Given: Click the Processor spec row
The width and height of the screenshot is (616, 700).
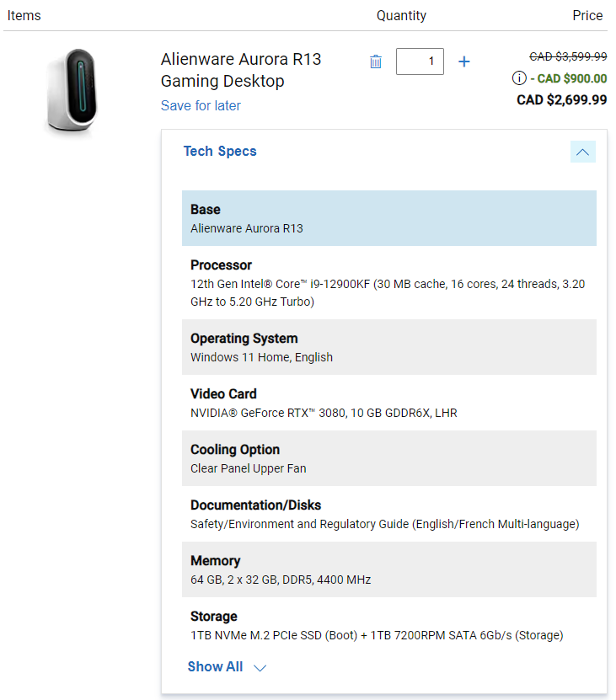Looking at the screenshot, I should pyautogui.click(x=388, y=283).
